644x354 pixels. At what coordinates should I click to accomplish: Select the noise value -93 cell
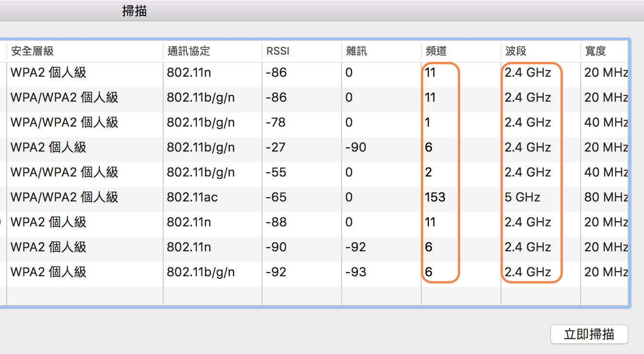356,272
